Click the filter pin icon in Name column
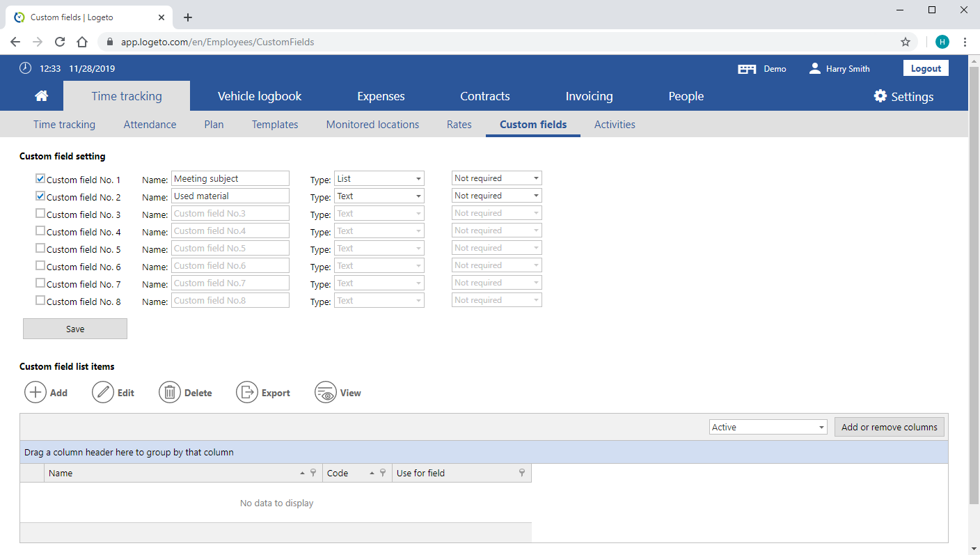This screenshot has height=555, width=980. (313, 473)
